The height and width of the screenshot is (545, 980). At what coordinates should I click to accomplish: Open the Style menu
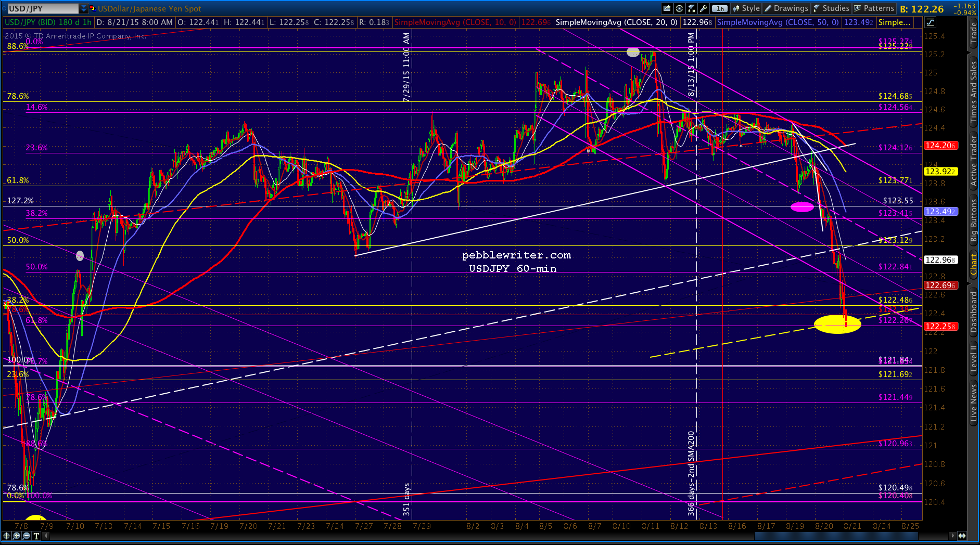coord(746,8)
